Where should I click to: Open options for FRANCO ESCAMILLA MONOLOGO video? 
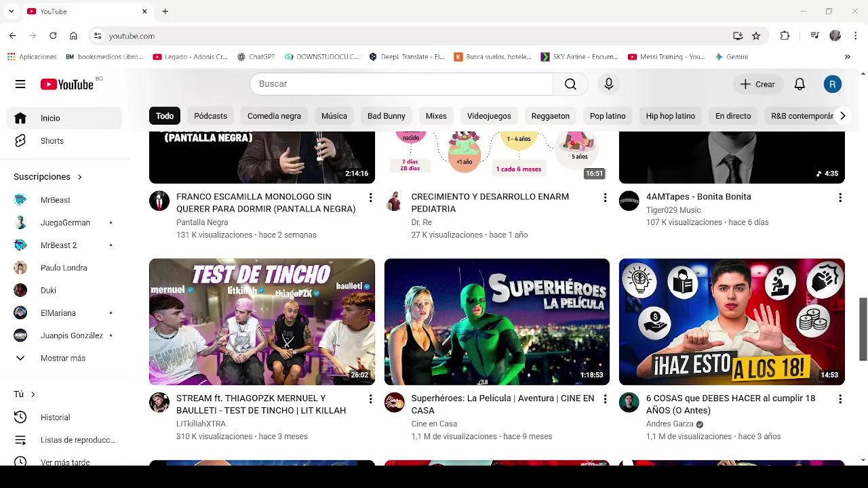(x=370, y=197)
